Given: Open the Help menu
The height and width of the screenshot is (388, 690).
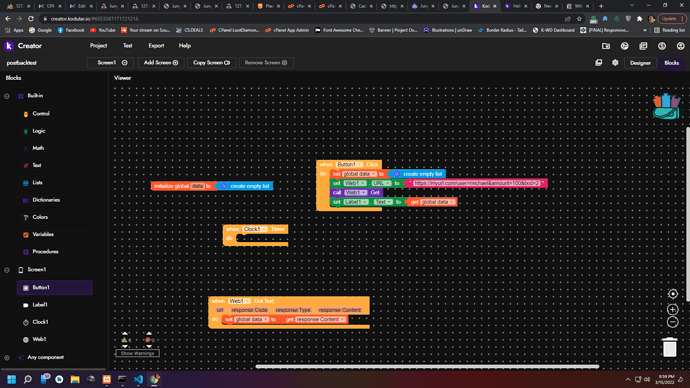Looking at the screenshot, I should click(x=185, y=46).
